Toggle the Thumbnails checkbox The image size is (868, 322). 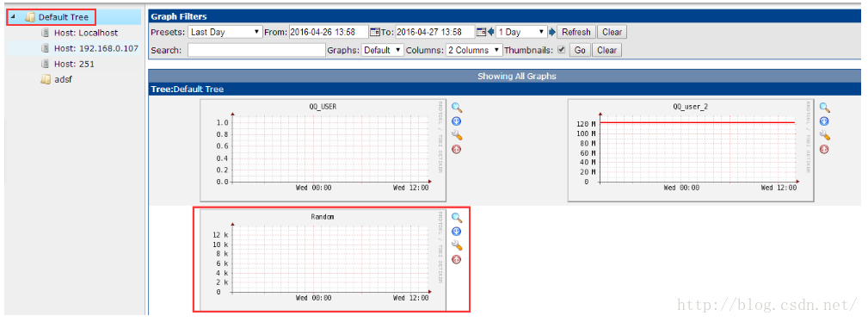pyautogui.click(x=562, y=50)
